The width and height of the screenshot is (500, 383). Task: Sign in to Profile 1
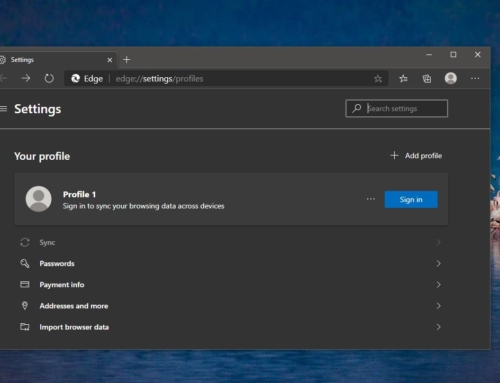point(411,199)
